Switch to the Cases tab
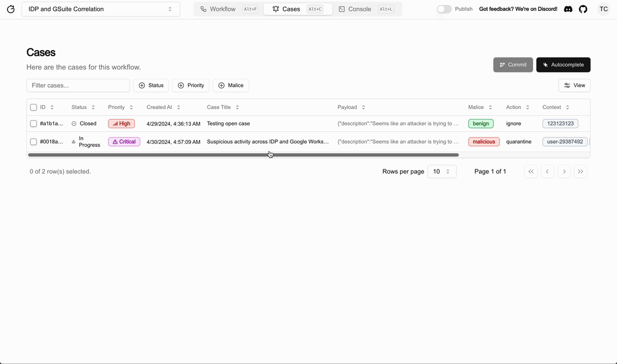Image resolution: width=617 pixels, height=364 pixels. click(298, 9)
